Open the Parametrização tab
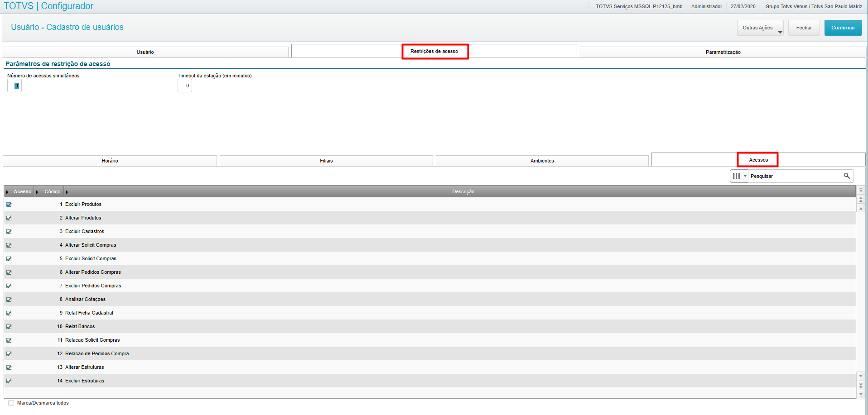 [723, 52]
